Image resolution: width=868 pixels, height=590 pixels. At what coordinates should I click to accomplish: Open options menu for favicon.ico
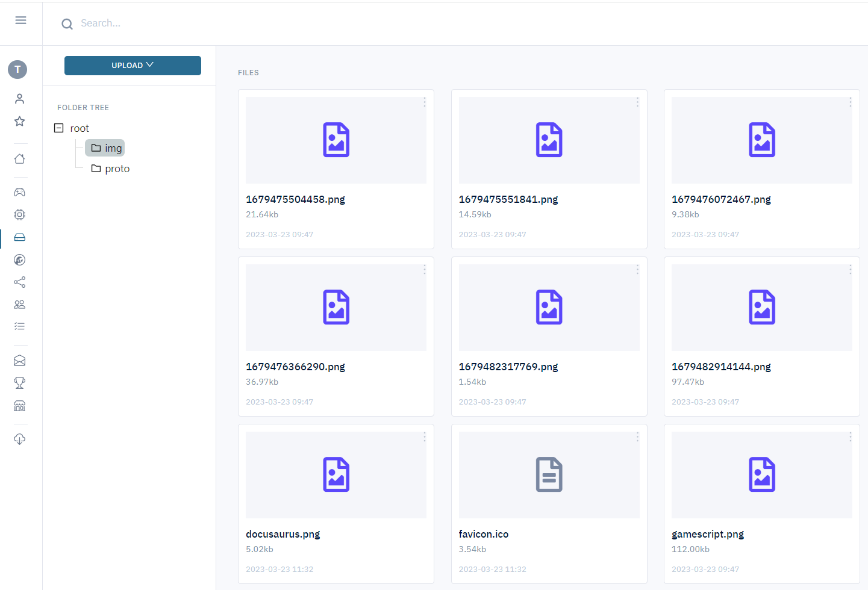pos(637,437)
